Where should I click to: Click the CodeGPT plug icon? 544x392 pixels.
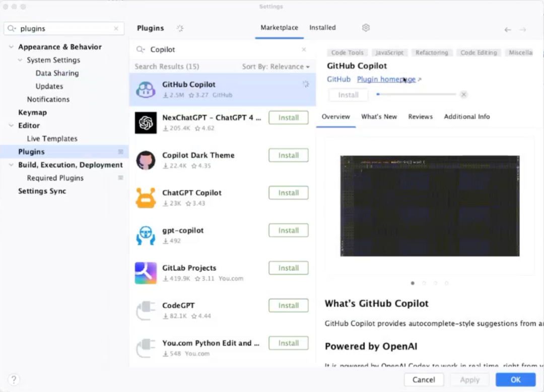click(x=146, y=310)
